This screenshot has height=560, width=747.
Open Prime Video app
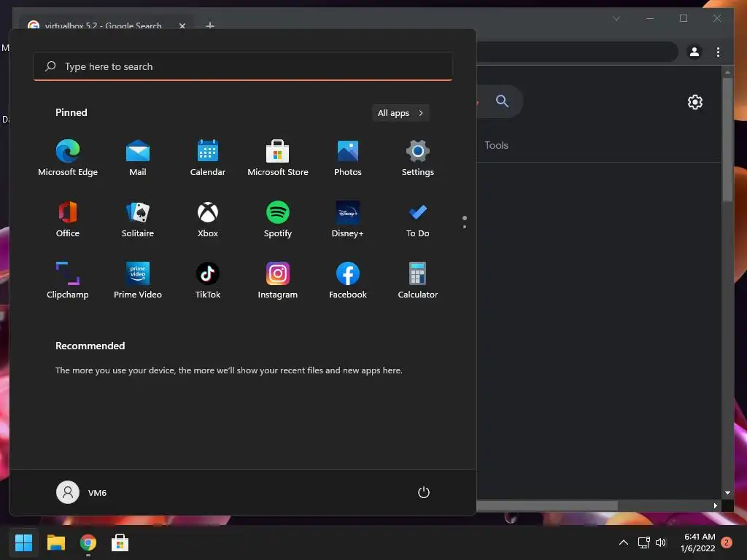138,281
